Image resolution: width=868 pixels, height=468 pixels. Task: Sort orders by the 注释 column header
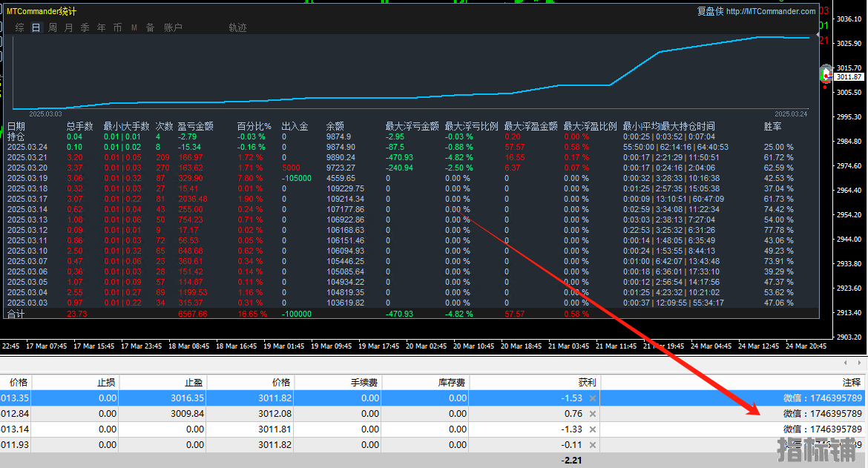pyautogui.click(x=852, y=383)
